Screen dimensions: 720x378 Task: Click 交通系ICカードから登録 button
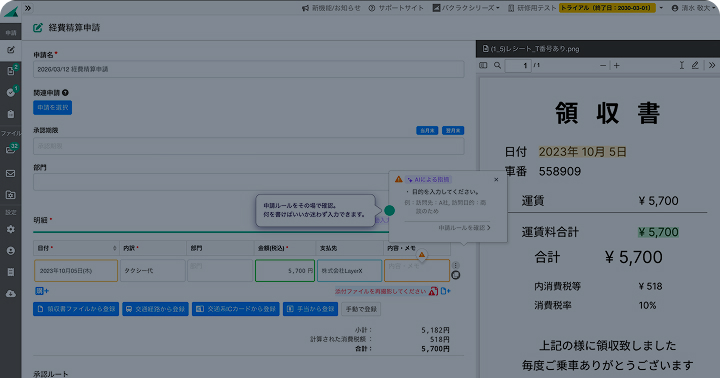236,309
